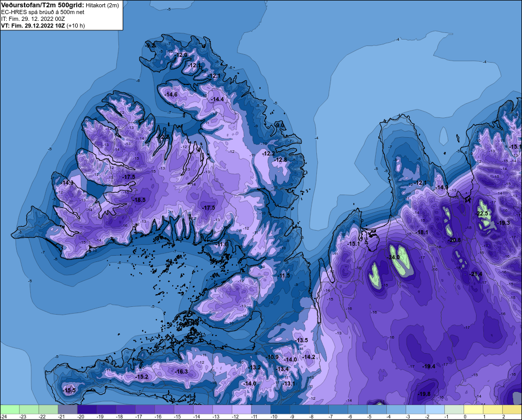Click the -9.0 temperature value
The width and height of the screenshot is (522, 420).
tap(280, 125)
